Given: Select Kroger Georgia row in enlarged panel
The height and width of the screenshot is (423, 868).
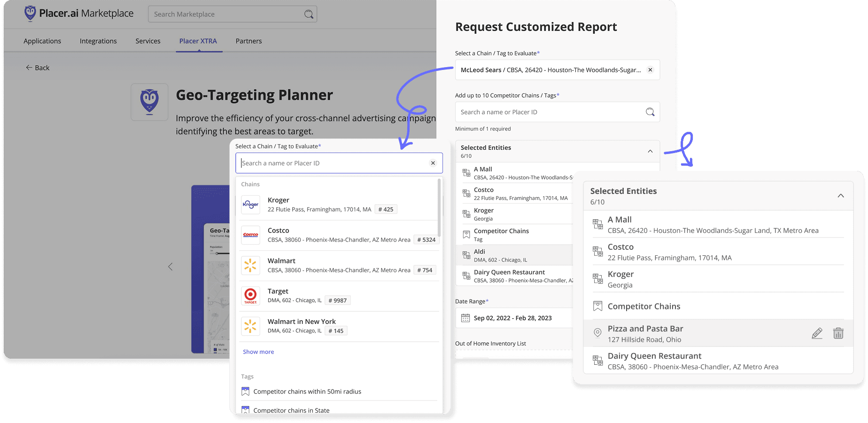Looking at the screenshot, I should click(x=718, y=279).
